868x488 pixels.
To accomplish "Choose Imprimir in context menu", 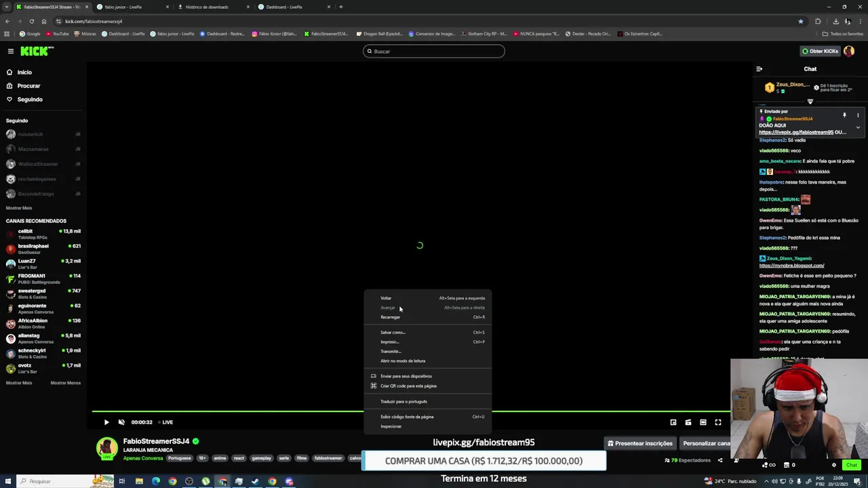I will pyautogui.click(x=427, y=342).
